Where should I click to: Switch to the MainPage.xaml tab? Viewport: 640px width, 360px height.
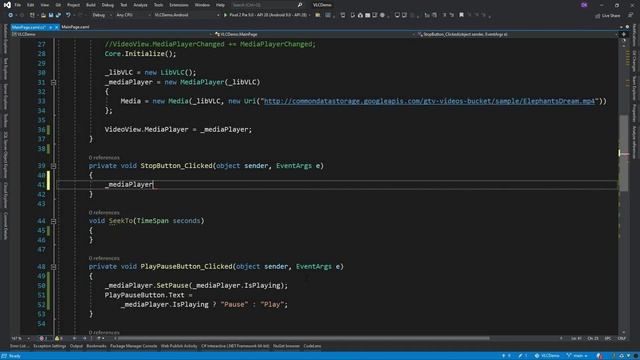75,27
